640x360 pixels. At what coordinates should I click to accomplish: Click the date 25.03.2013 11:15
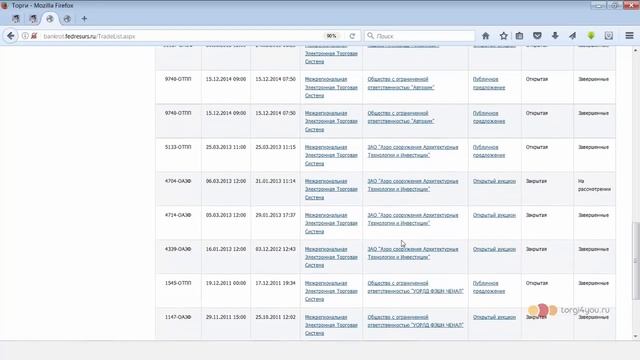[x=276, y=147]
